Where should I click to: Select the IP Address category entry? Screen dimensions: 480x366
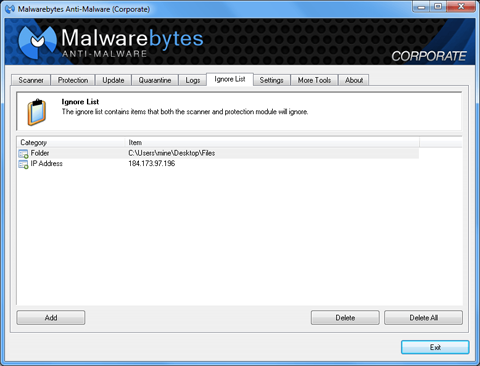(x=47, y=163)
